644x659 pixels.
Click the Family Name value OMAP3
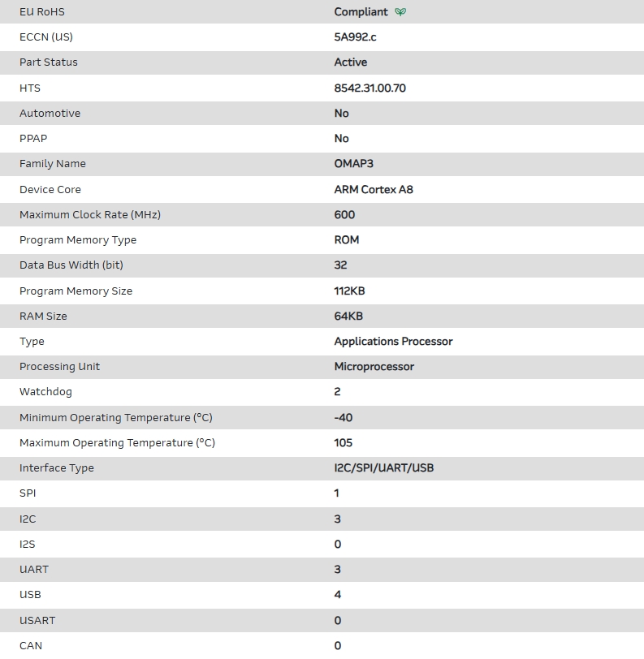354,164
